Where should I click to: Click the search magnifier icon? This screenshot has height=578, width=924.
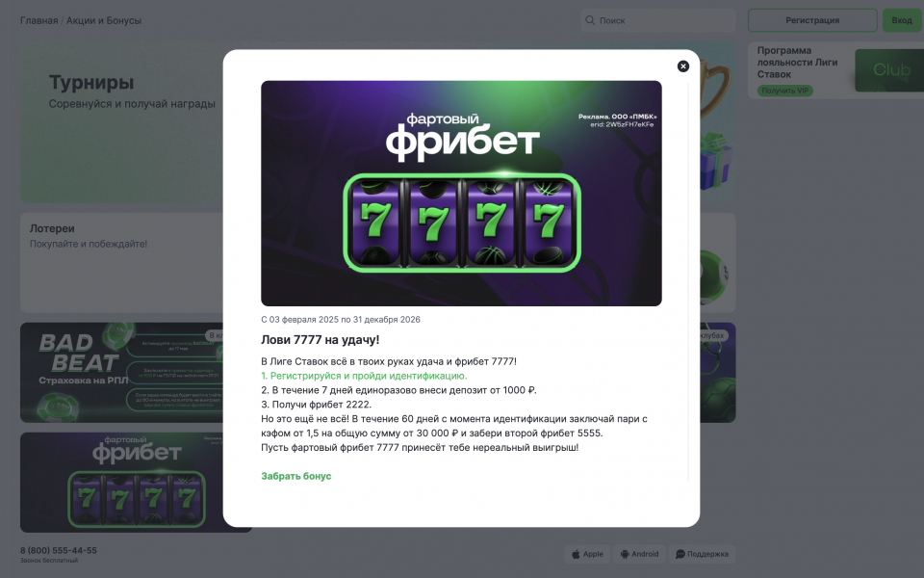[590, 20]
